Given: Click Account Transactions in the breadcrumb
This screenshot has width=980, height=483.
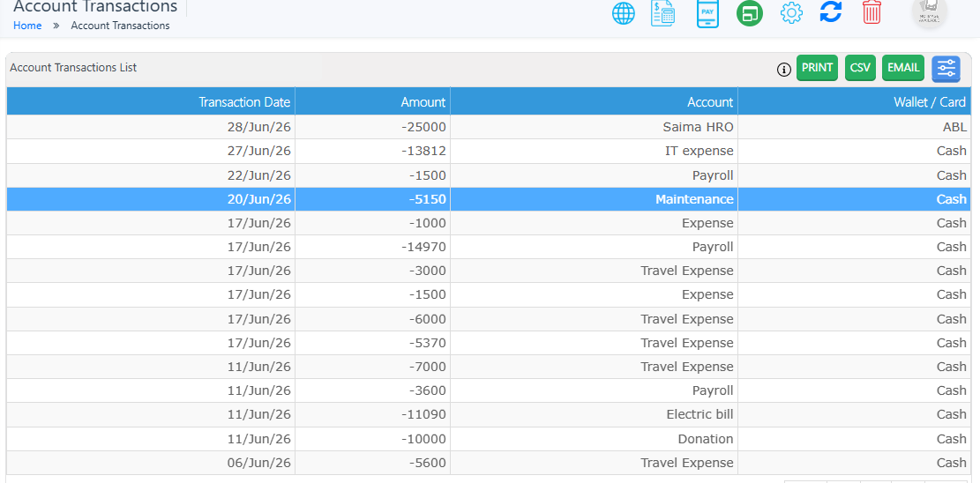Looking at the screenshot, I should coord(120,26).
